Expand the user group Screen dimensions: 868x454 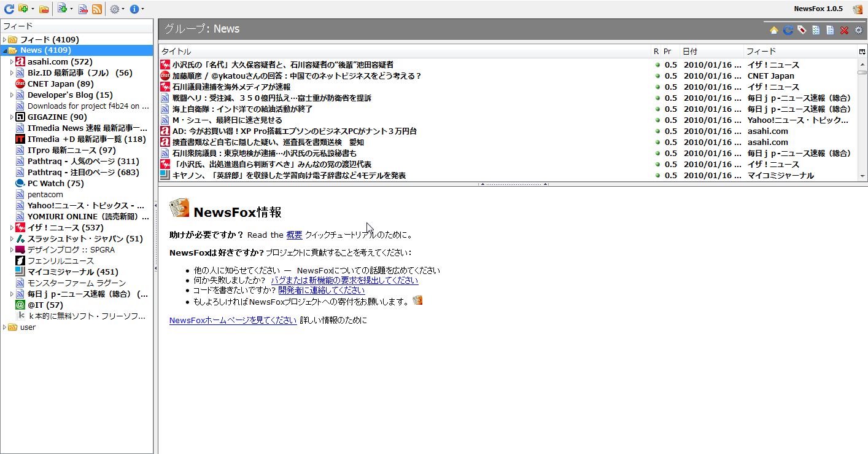(x=4, y=327)
